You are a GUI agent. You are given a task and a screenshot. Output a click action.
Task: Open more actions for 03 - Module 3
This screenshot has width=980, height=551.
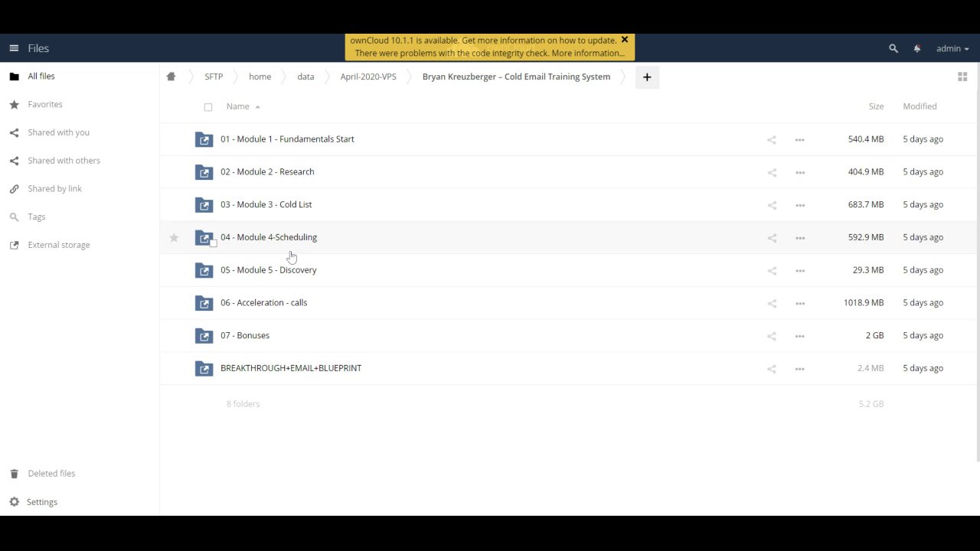tap(800, 206)
